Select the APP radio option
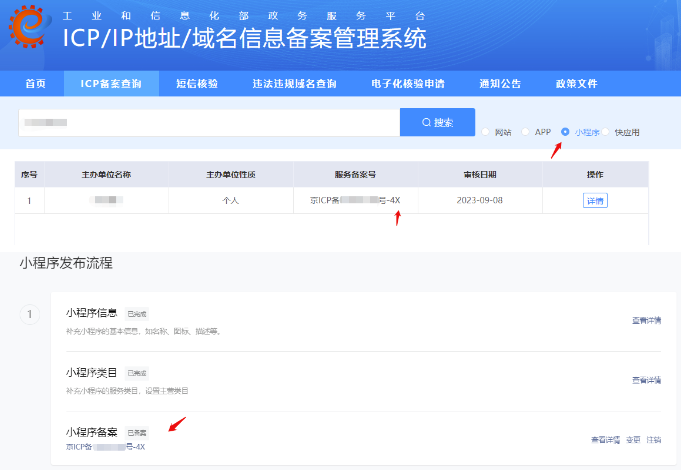The height and width of the screenshot is (470, 681). [526, 132]
